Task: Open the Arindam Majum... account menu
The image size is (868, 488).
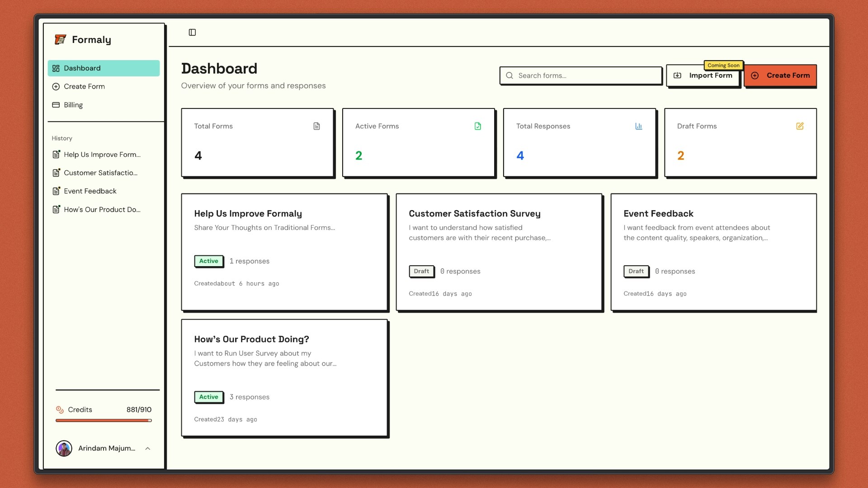Action: (x=107, y=448)
